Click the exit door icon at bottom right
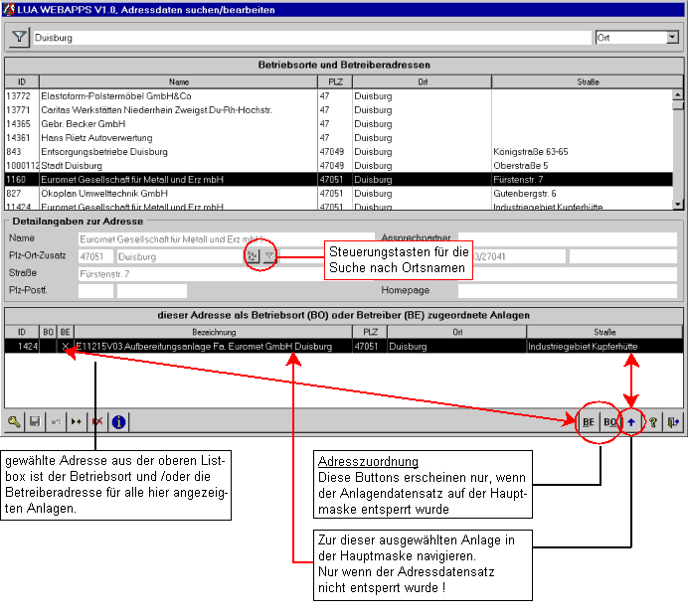The image size is (688, 616). 674,421
